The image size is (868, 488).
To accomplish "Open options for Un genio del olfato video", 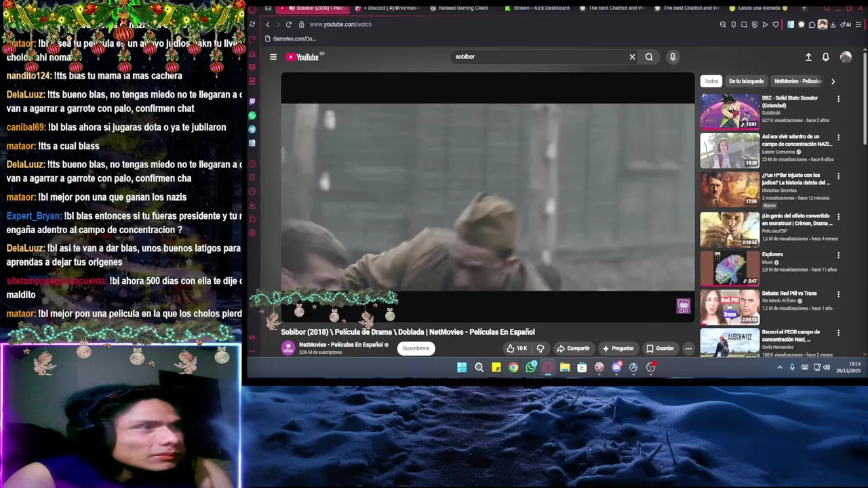I will coord(838,218).
